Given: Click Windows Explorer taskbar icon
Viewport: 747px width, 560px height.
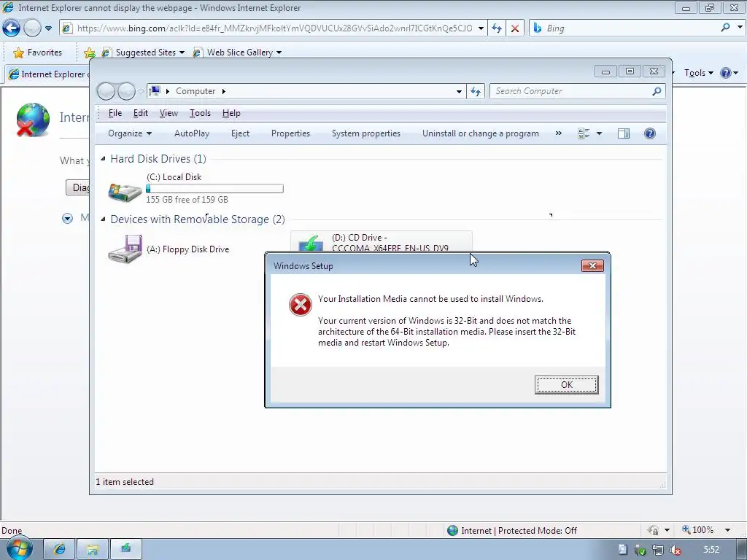Looking at the screenshot, I should coord(93,549).
